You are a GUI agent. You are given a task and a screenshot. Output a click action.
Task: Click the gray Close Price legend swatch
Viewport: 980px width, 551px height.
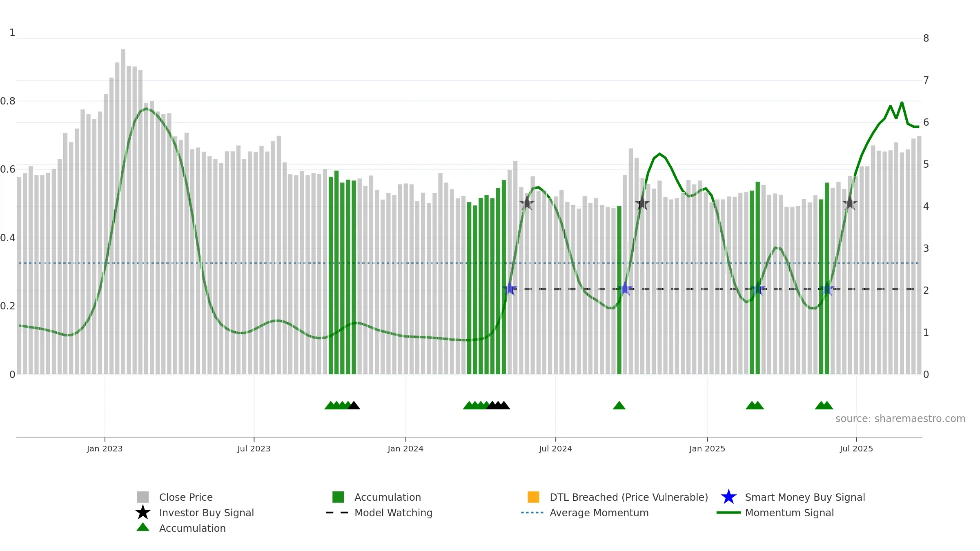pos(143,497)
